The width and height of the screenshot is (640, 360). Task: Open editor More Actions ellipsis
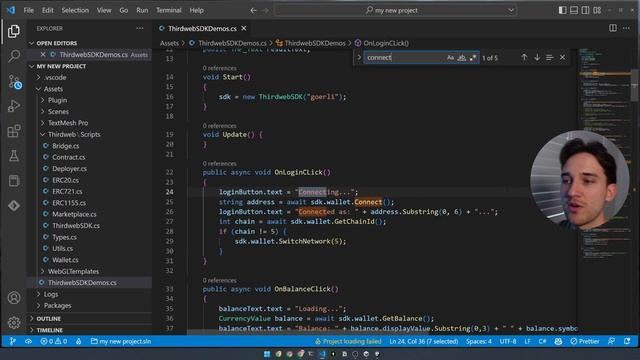tap(626, 28)
